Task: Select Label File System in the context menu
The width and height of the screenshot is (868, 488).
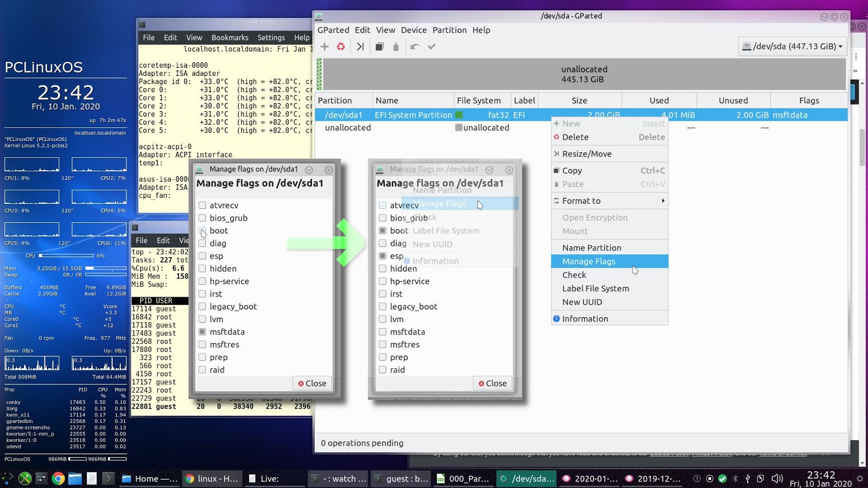Action: [610, 288]
